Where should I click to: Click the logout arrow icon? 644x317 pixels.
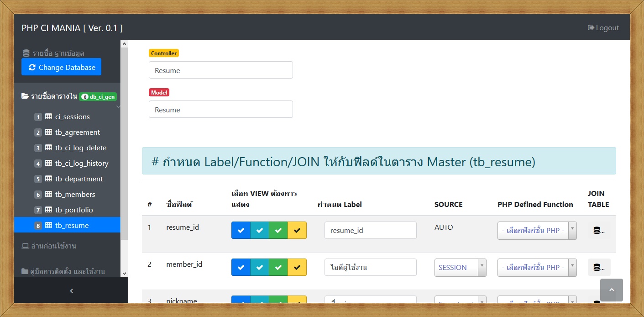click(591, 28)
